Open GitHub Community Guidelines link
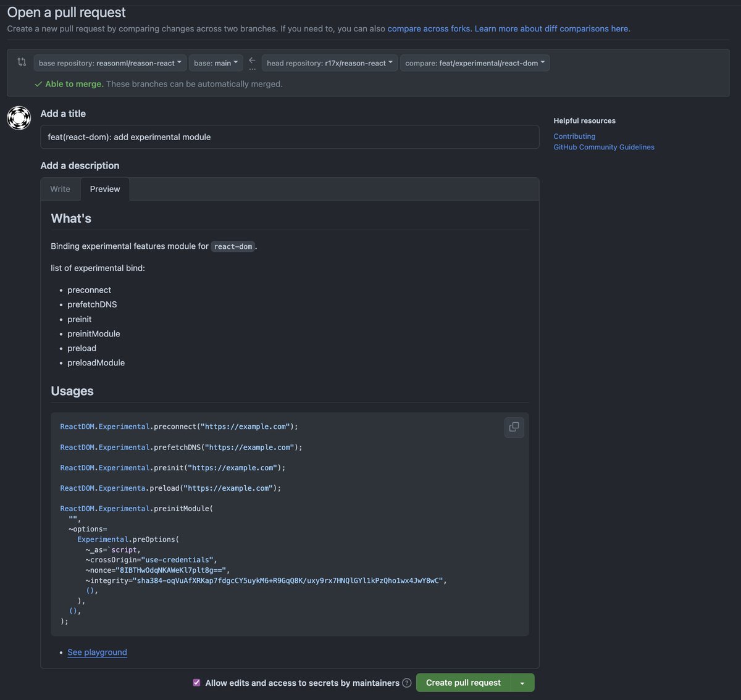This screenshot has width=741, height=700. [604, 147]
